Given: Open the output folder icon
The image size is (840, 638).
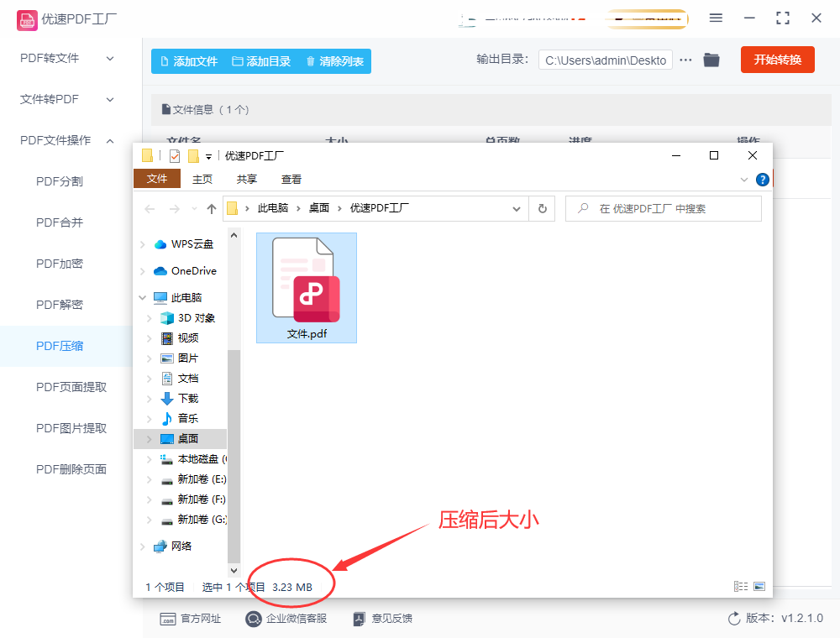Looking at the screenshot, I should tap(711, 60).
